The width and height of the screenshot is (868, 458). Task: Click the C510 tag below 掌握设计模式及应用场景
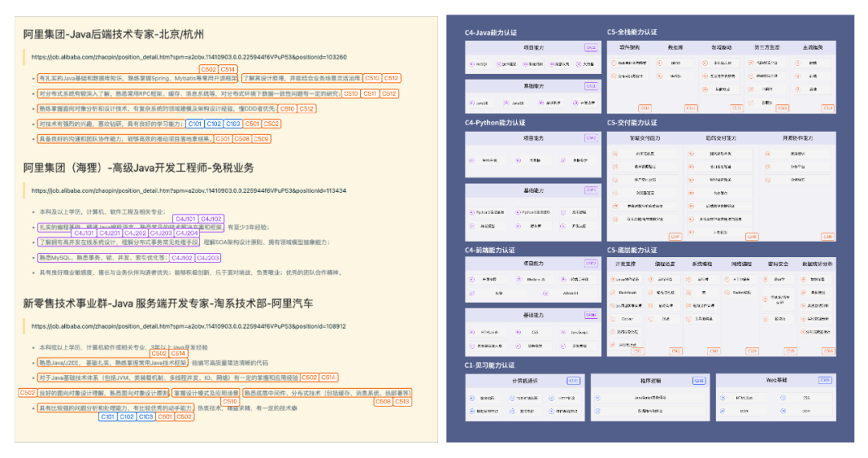pyautogui.click(x=230, y=402)
